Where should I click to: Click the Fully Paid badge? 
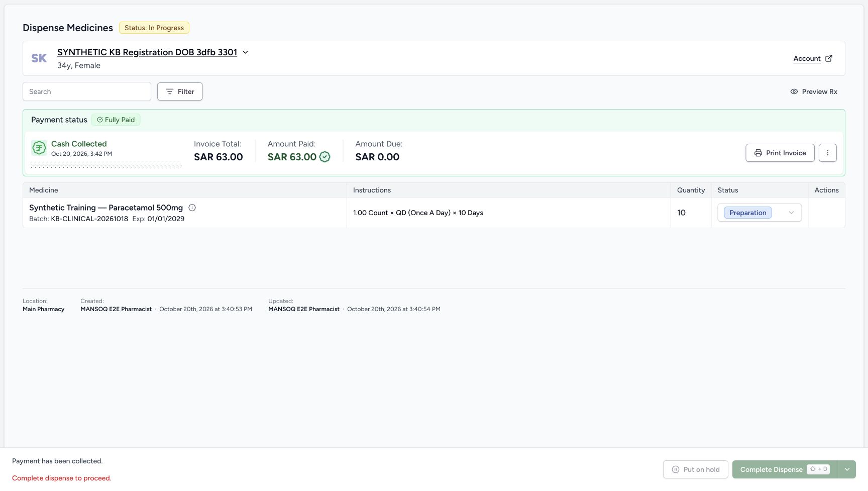[116, 120]
